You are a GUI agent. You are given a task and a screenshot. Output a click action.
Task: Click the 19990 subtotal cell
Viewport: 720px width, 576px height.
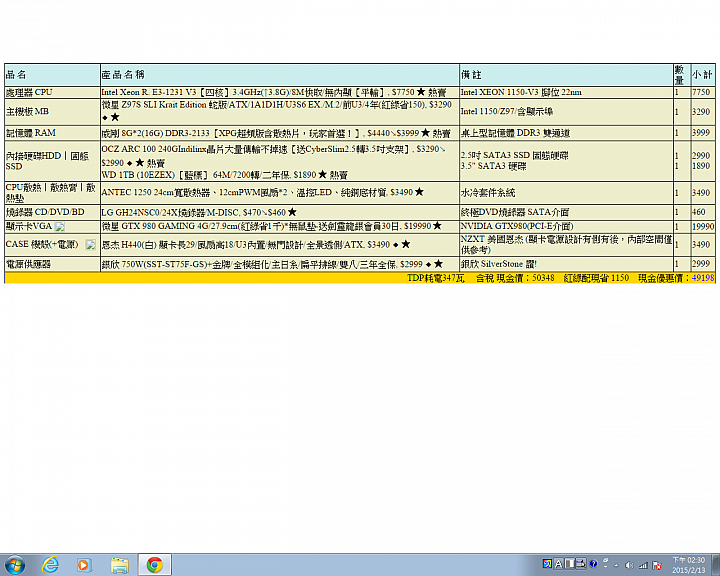click(703, 226)
